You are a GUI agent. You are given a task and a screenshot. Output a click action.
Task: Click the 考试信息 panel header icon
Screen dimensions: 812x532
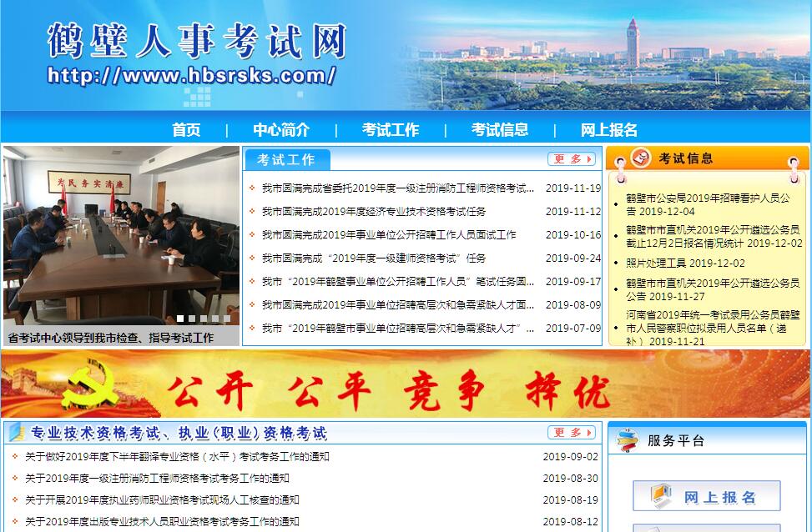pos(641,158)
